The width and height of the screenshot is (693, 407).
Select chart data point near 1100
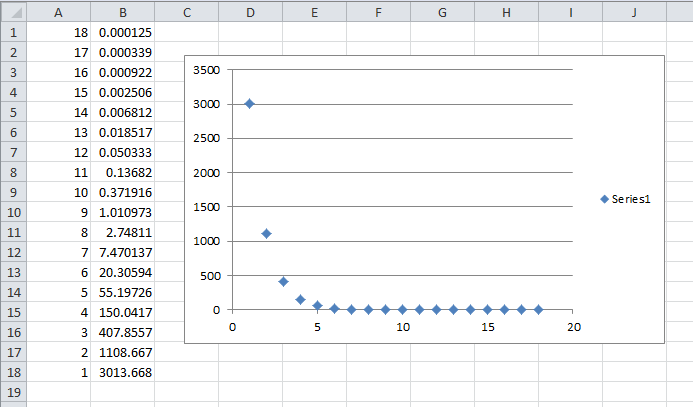click(x=266, y=234)
